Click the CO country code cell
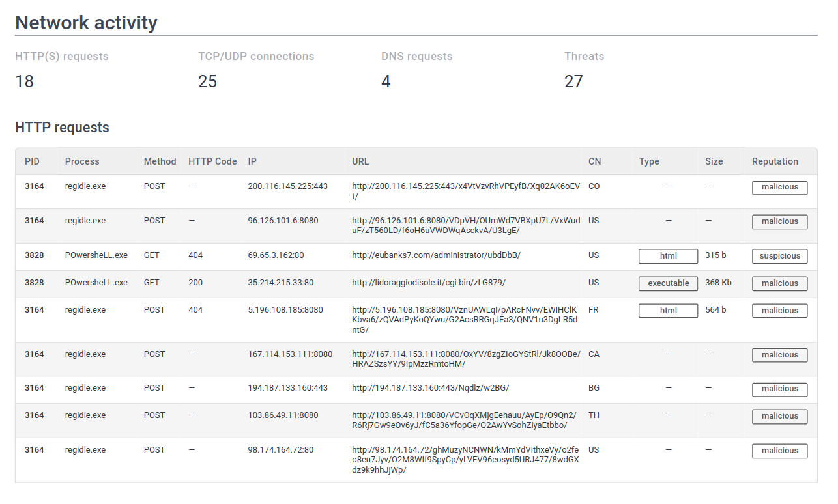This screenshot has height=504, width=838. pyautogui.click(x=594, y=186)
